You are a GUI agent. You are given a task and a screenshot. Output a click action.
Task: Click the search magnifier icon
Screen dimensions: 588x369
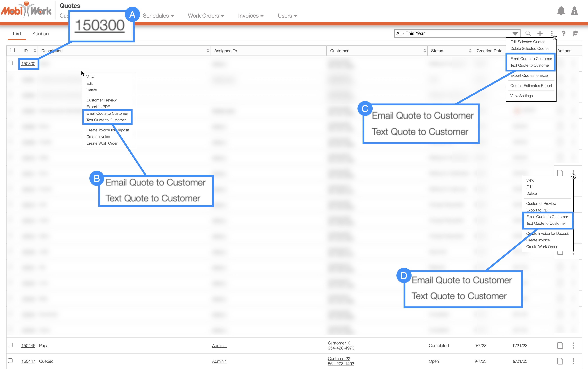528,33
